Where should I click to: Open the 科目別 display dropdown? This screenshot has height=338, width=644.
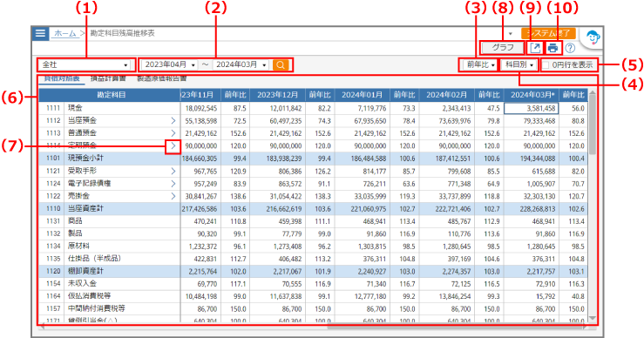tap(519, 64)
